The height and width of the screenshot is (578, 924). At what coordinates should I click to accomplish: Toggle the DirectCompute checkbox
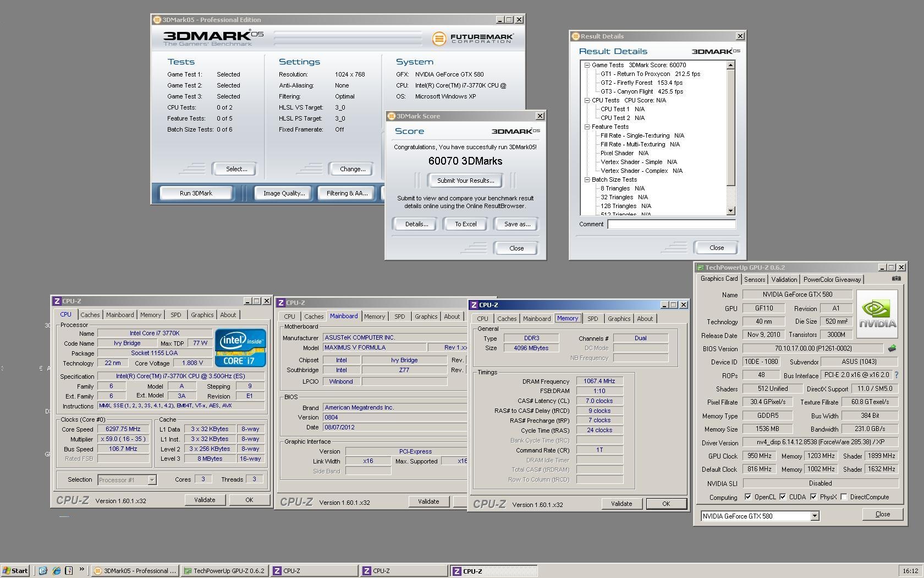coord(844,497)
